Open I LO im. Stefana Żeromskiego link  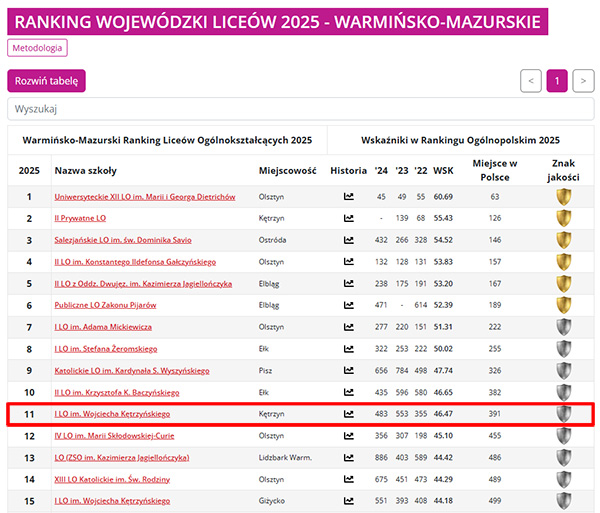tap(109, 349)
